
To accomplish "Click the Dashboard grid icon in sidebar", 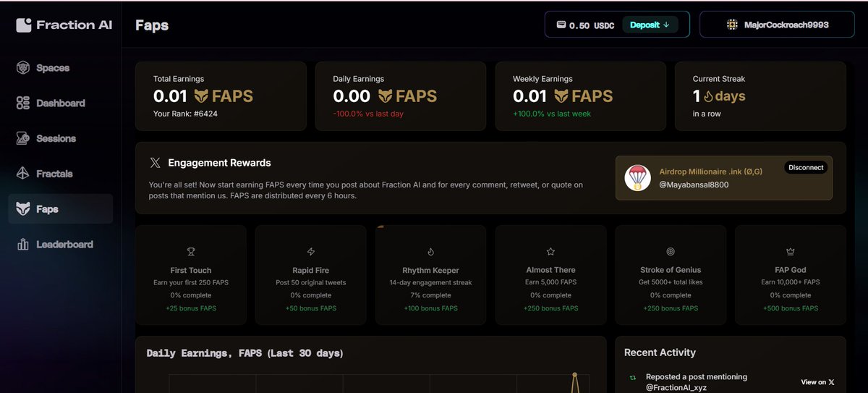I will pos(23,103).
